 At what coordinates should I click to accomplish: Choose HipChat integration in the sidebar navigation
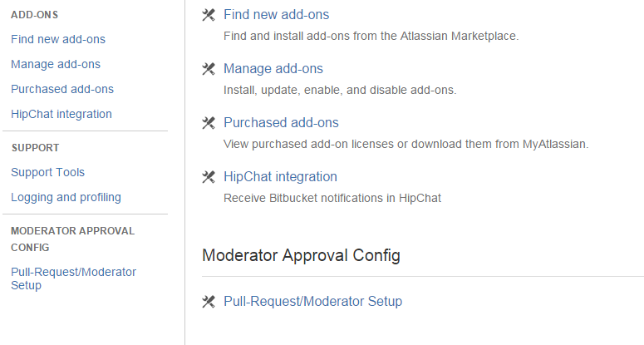pos(61,114)
